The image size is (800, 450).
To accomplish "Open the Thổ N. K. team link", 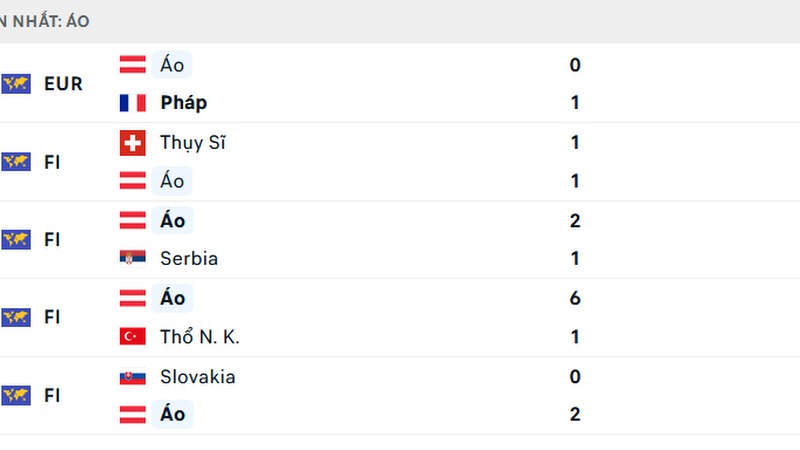I will coord(199,337).
